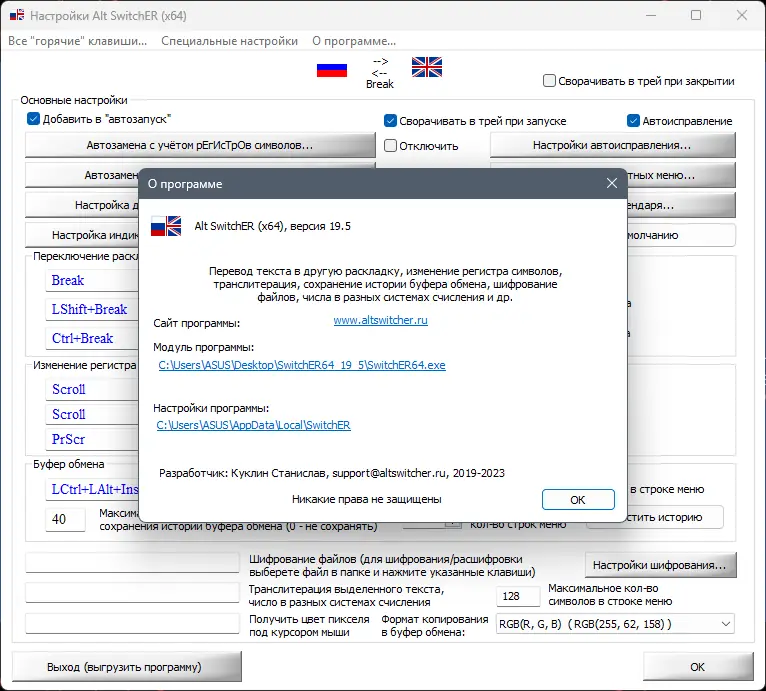Click the app icon in the title bar
This screenshot has height=691, width=766.
pos(17,15)
